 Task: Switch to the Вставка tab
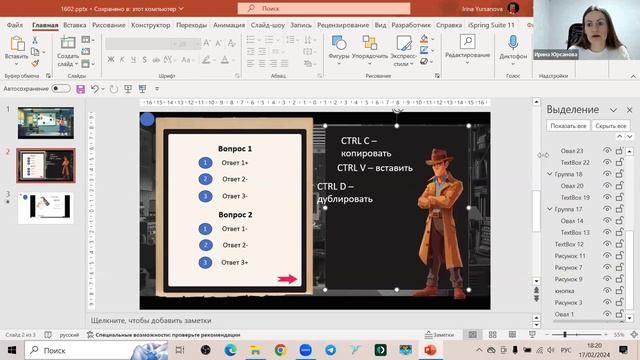(x=75, y=25)
